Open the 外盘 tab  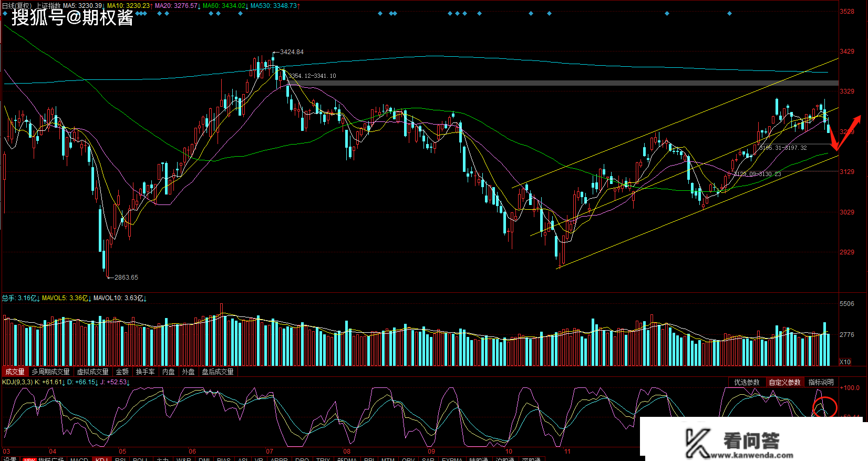click(x=189, y=372)
